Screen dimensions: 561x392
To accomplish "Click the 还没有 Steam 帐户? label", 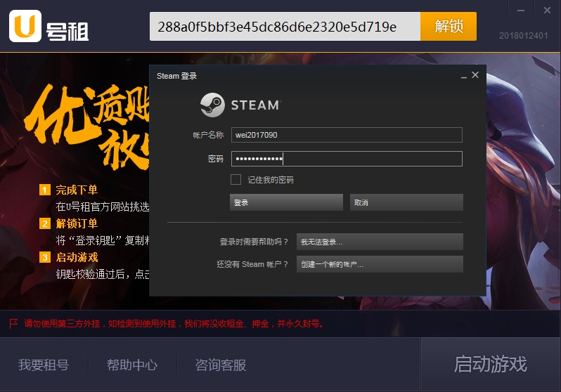I will [252, 264].
